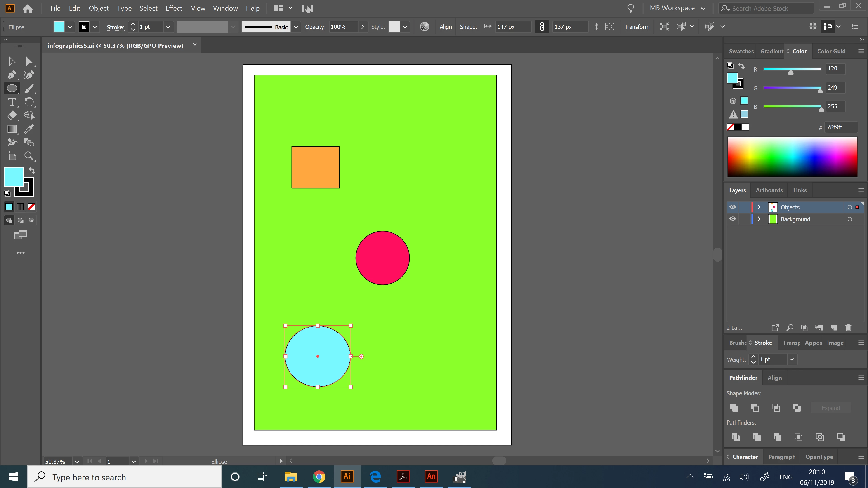Screen dimensions: 868x488
Task: Activate the Zoom tool
Action: 29,156
